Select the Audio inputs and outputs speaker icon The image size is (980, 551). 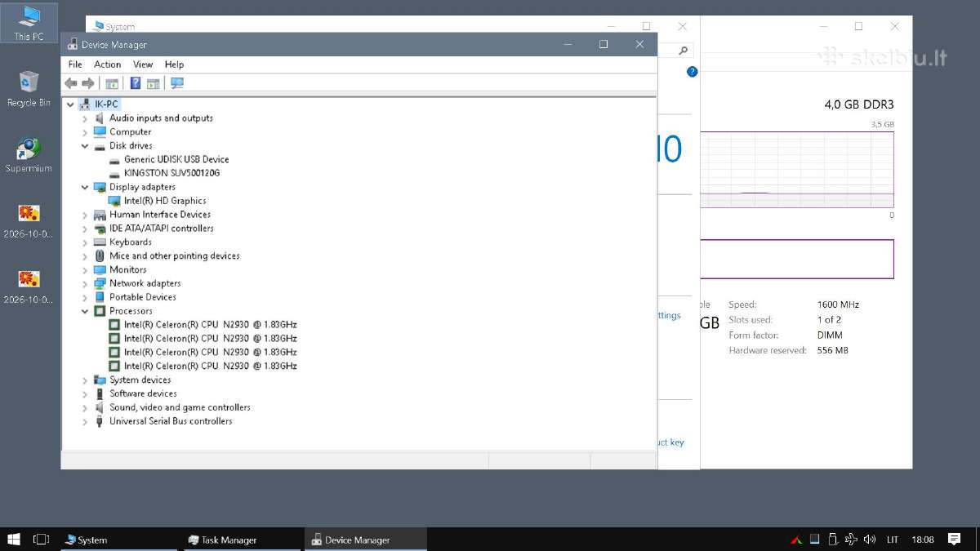pos(100,118)
